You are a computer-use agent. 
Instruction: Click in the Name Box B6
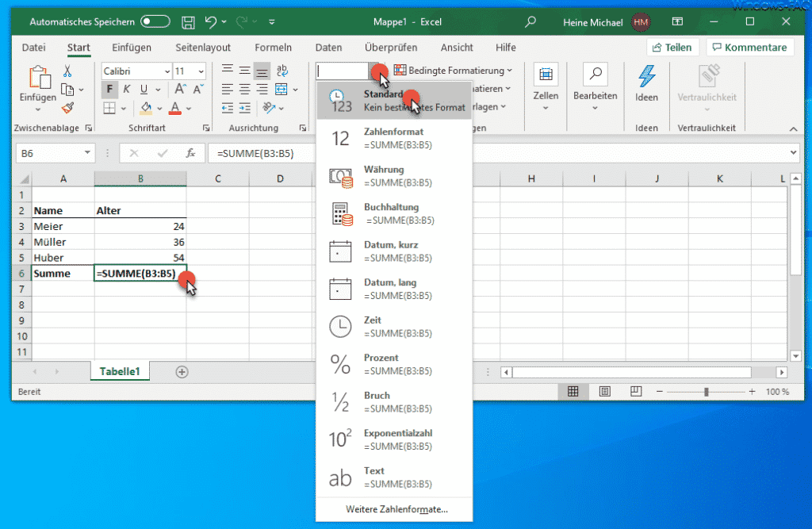(49, 153)
